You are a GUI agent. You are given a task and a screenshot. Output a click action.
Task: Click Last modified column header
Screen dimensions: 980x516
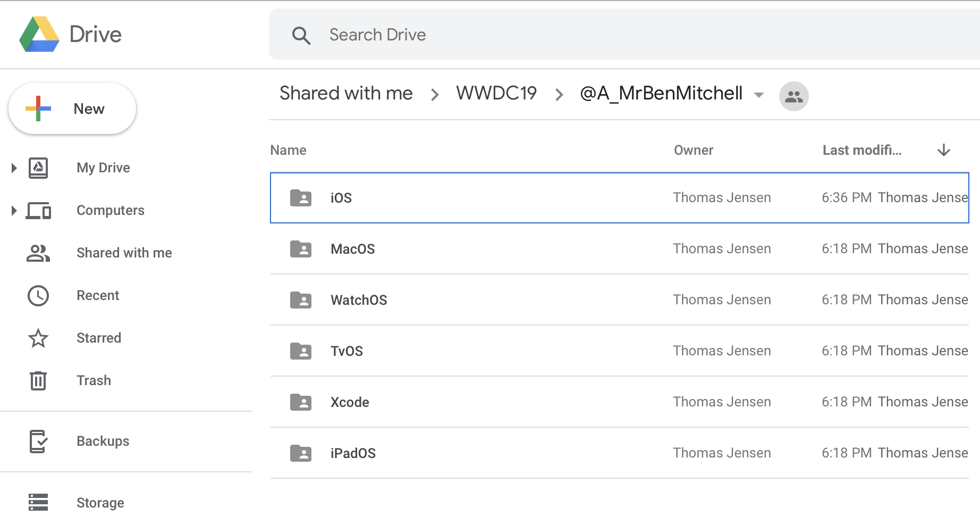[862, 150]
